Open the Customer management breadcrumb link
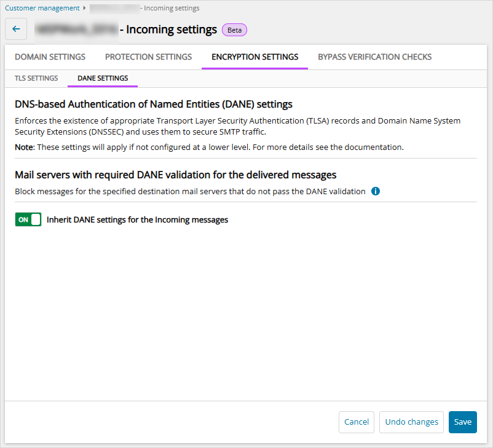 [42, 8]
